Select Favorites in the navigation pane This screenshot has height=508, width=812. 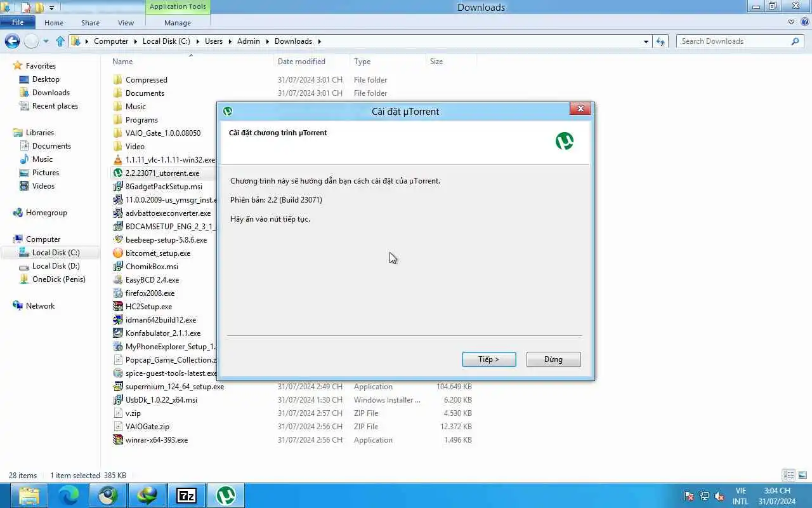tap(41, 66)
